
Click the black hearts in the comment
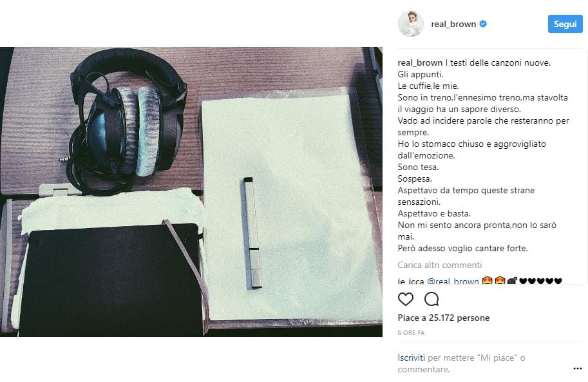[x=540, y=281]
